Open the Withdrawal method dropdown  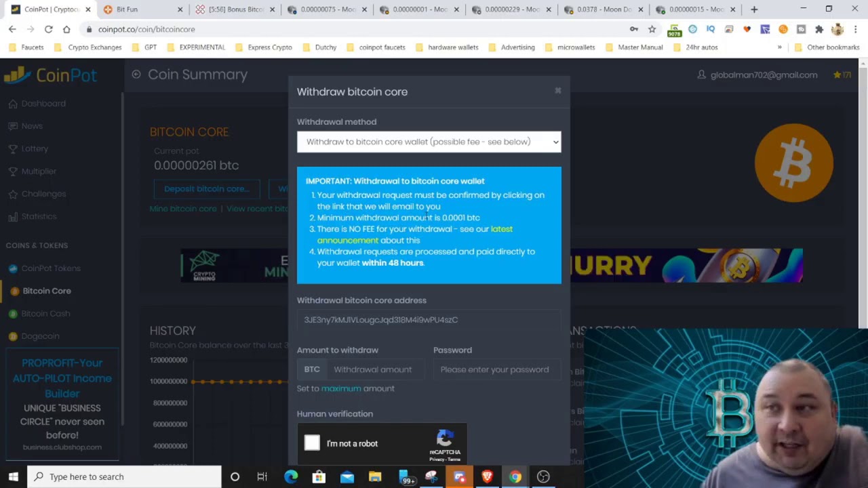tap(429, 142)
